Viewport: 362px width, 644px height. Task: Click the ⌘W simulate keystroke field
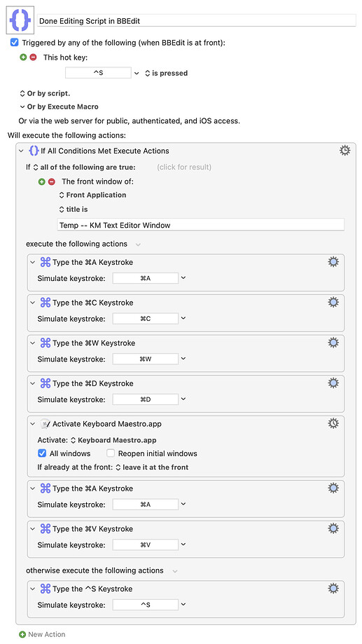click(x=146, y=359)
